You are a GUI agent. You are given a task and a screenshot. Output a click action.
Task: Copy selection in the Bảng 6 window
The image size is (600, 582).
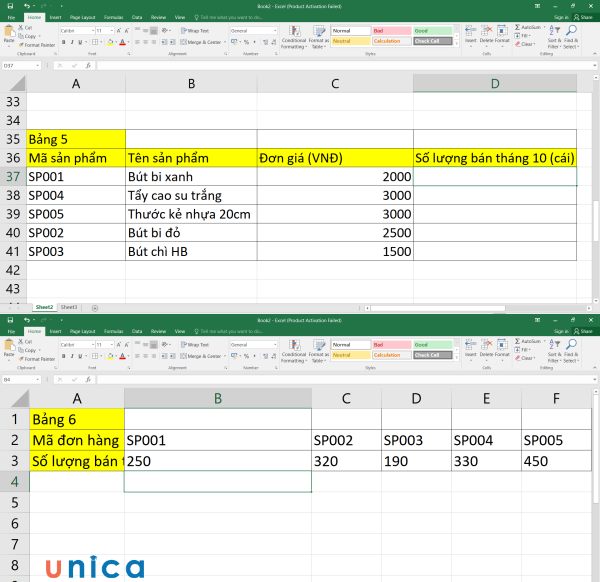click(28, 350)
